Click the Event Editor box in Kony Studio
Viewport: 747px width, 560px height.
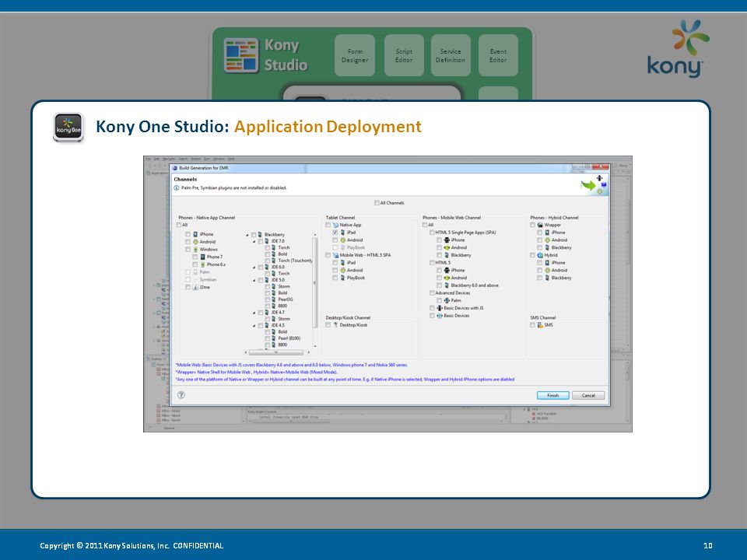tap(498, 55)
